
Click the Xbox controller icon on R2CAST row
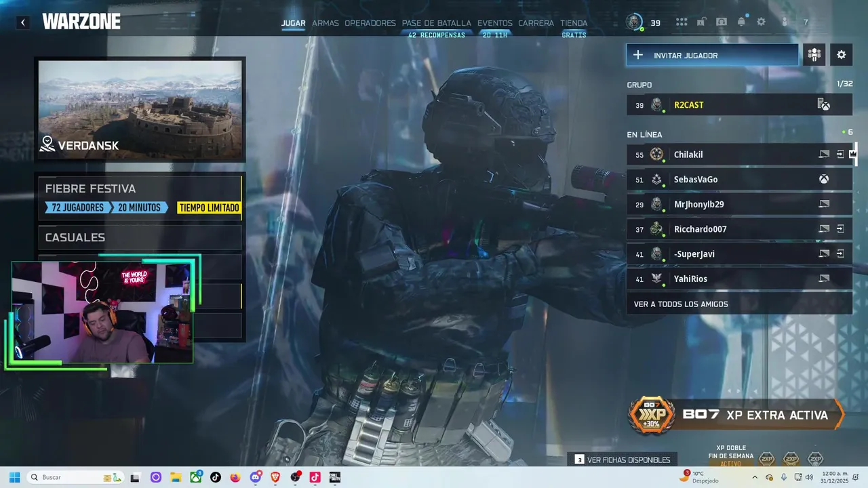click(823, 105)
